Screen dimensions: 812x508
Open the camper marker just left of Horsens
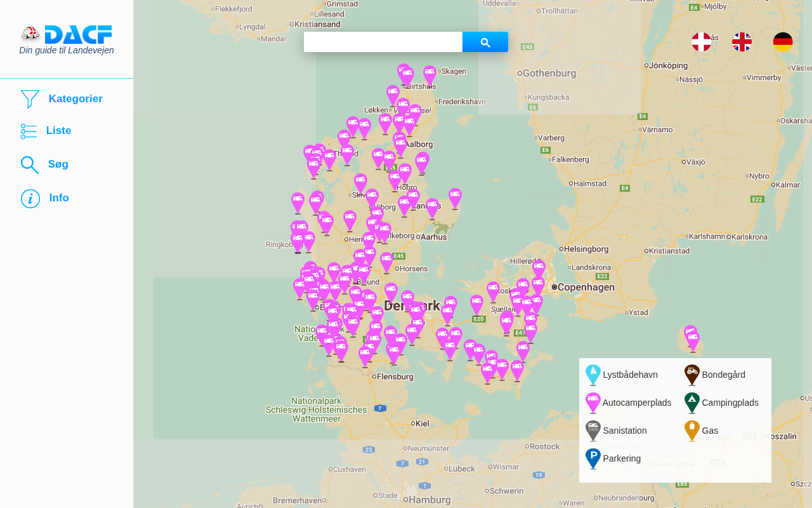tap(386, 263)
